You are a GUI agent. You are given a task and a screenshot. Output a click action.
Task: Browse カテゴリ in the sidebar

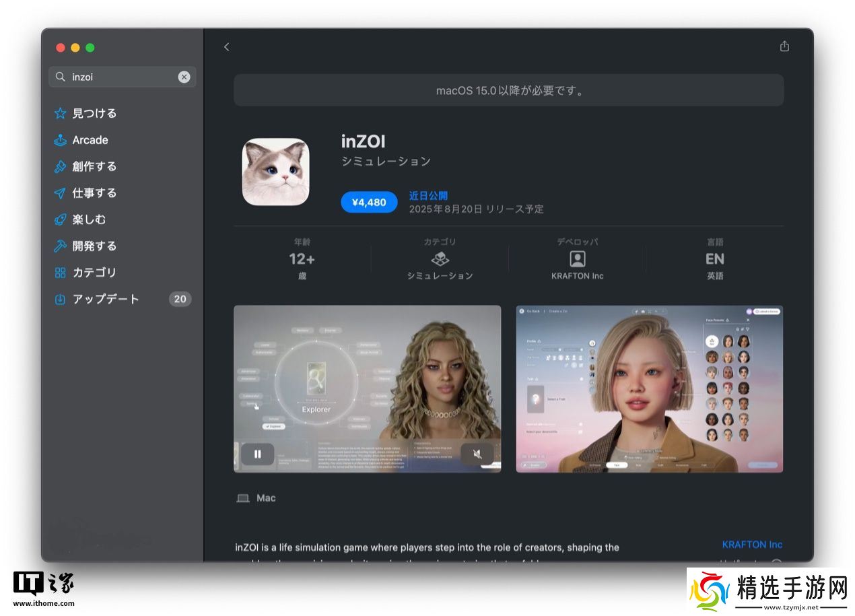coord(94,273)
